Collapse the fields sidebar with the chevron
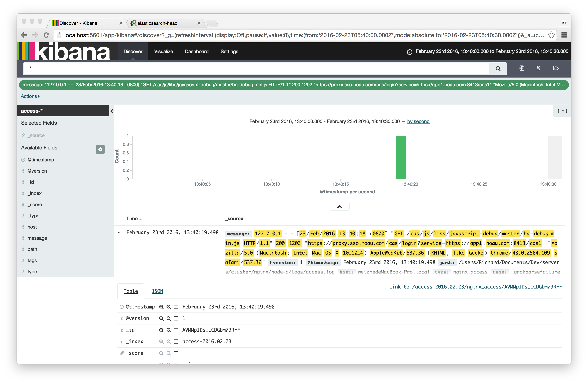588x384 pixels. pos(112,111)
